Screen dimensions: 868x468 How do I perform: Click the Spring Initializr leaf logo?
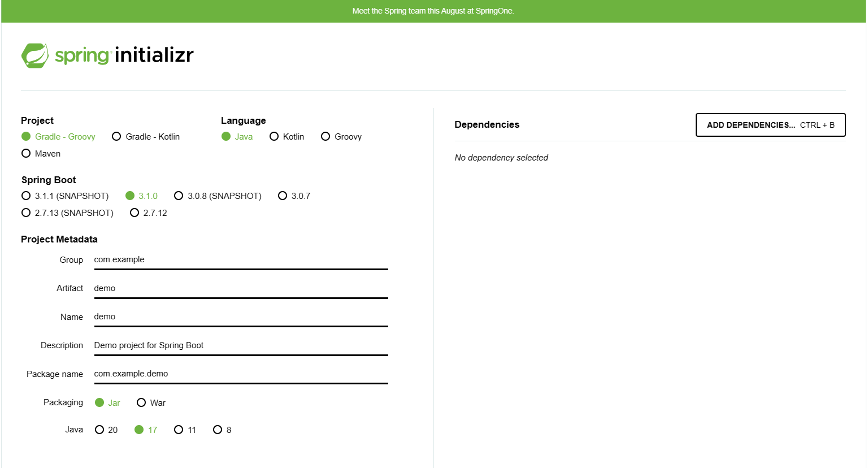tap(35, 55)
